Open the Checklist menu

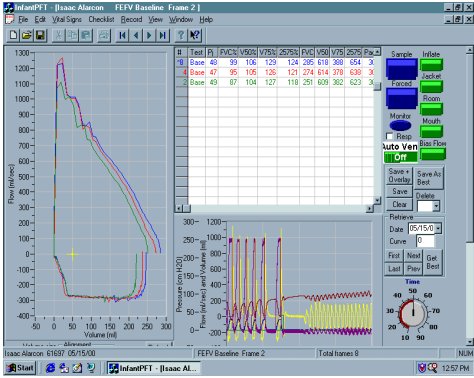(x=101, y=20)
